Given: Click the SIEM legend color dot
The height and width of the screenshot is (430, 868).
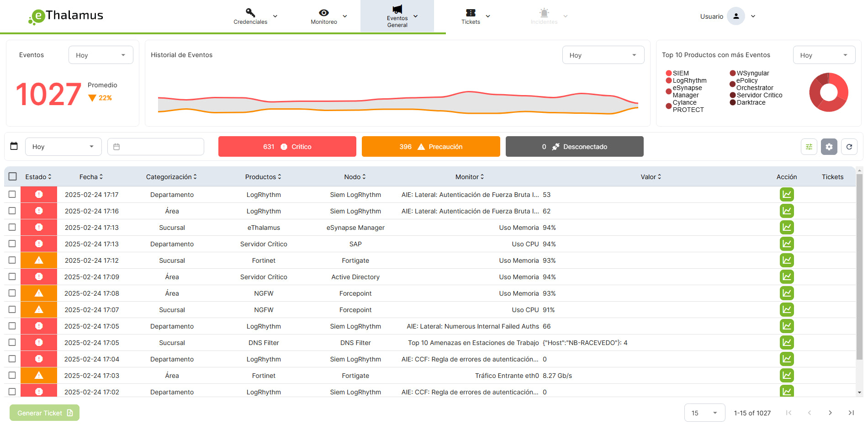Looking at the screenshot, I should (668, 73).
